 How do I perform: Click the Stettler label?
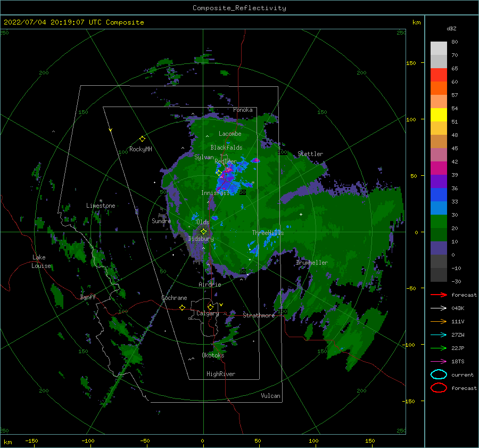(310, 154)
